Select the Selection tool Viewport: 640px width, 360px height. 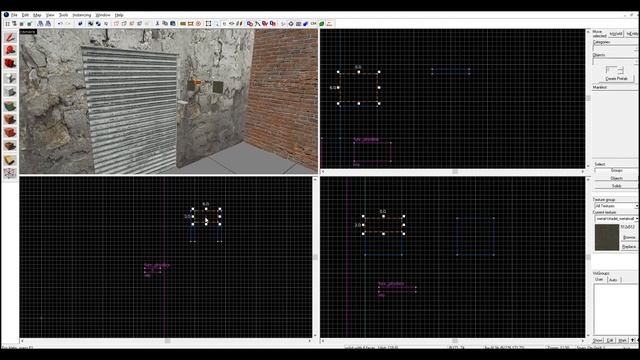coord(10,38)
